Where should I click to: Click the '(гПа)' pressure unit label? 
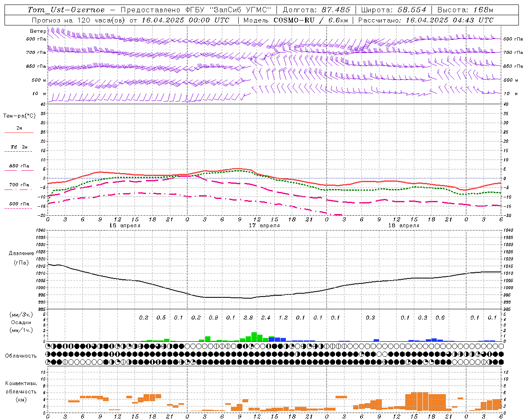click(21, 263)
